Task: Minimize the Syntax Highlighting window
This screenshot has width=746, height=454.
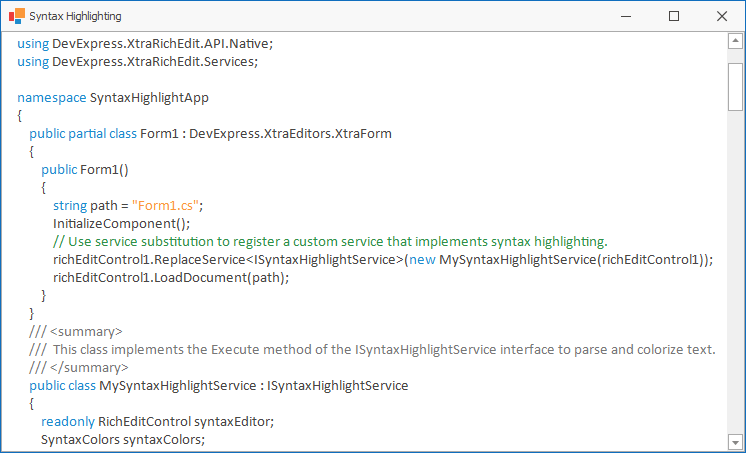Action: click(626, 16)
